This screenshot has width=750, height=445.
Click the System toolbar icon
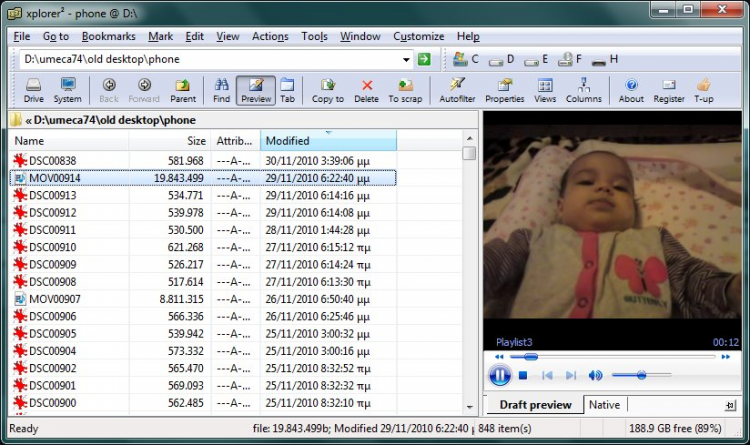pos(67,90)
